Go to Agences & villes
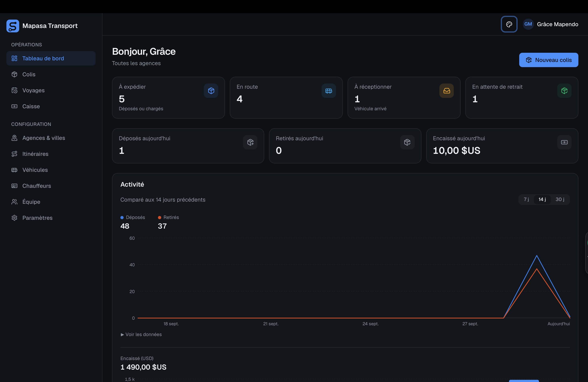This screenshot has height=382, width=588. click(51, 138)
